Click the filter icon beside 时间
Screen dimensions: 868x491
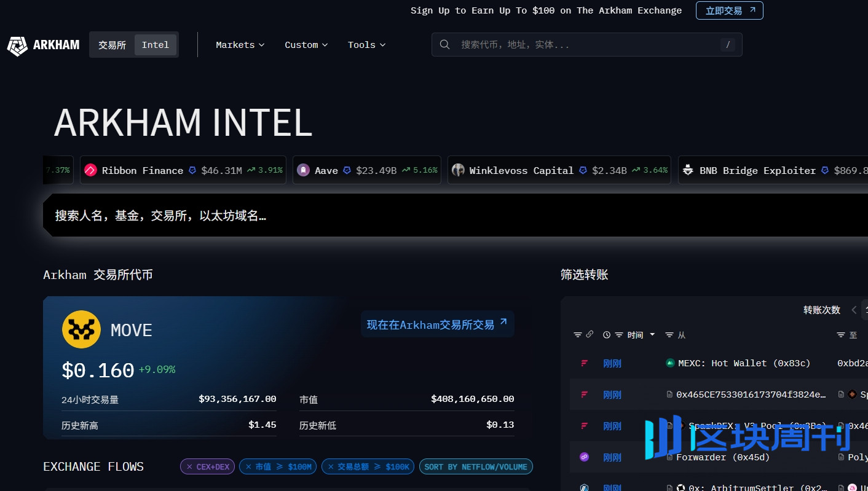click(x=619, y=335)
